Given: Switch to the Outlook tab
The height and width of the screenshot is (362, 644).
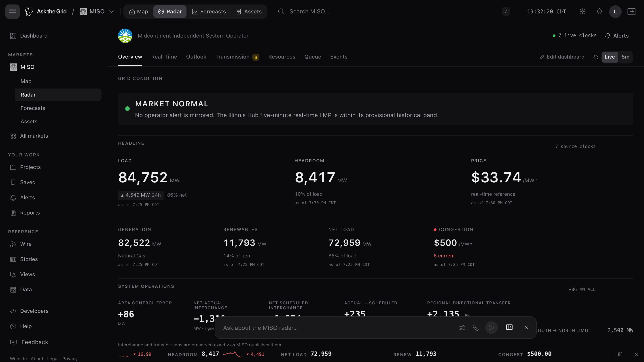Looking at the screenshot, I should pos(196,57).
